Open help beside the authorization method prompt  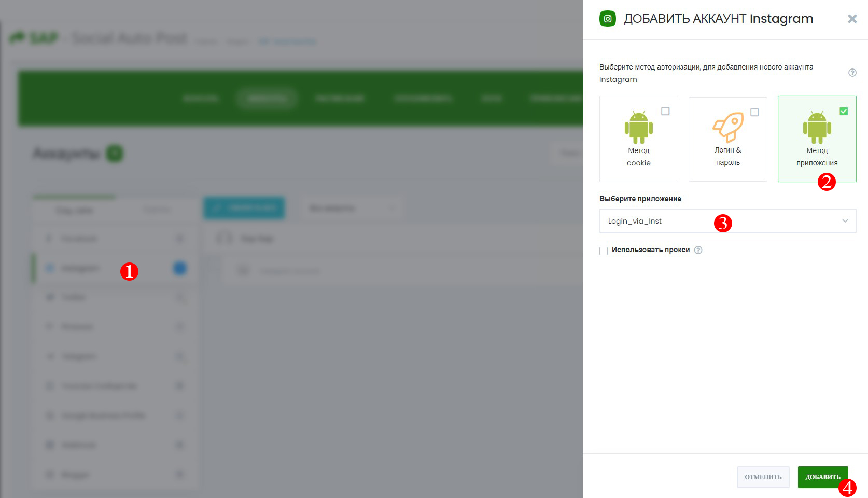pyautogui.click(x=852, y=73)
